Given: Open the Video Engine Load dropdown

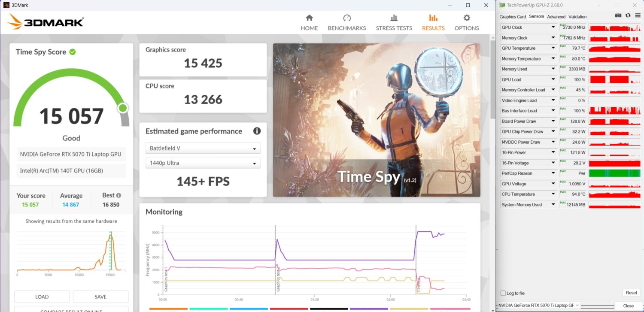Looking at the screenshot, I should [x=553, y=100].
